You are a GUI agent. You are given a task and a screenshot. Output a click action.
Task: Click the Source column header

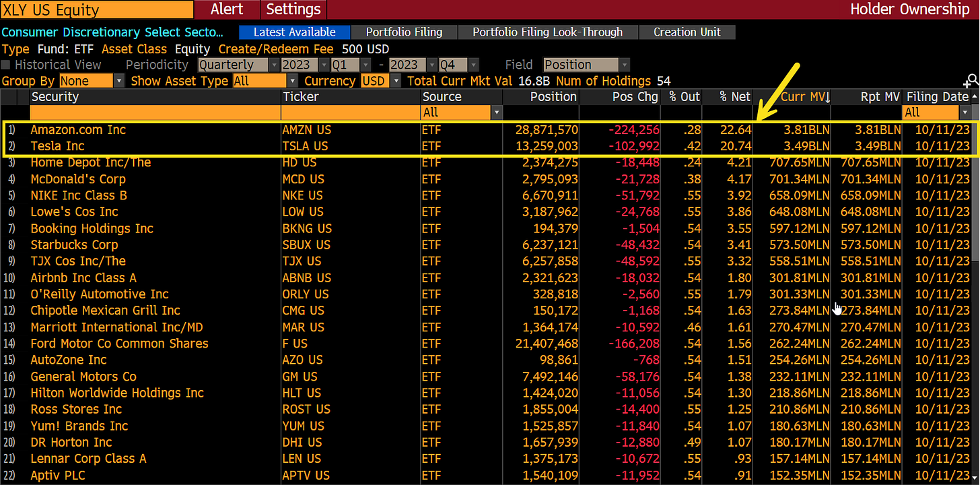click(x=442, y=96)
